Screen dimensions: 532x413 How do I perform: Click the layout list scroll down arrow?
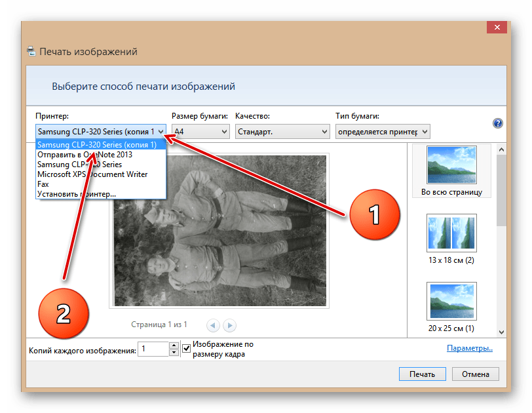coord(501,332)
